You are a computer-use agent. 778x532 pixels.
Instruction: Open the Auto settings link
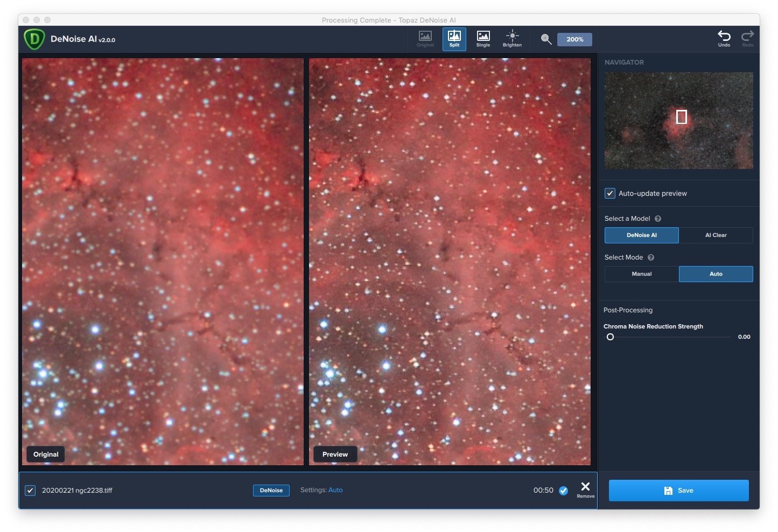click(x=335, y=490)
